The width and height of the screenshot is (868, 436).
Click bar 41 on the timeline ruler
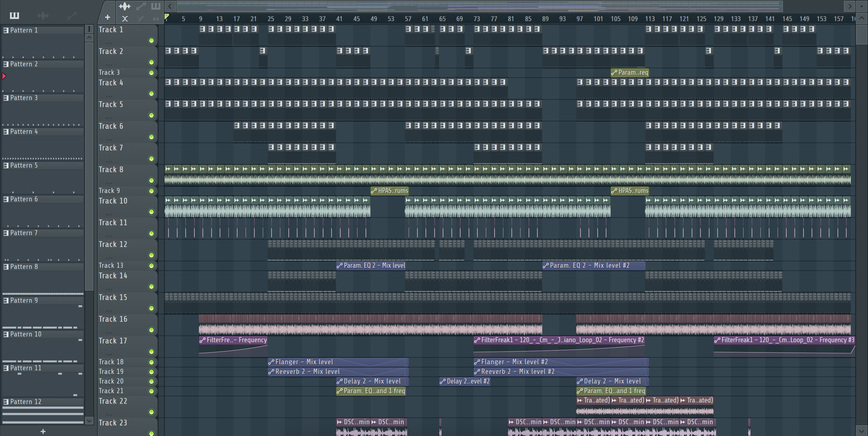click(339, 19)
